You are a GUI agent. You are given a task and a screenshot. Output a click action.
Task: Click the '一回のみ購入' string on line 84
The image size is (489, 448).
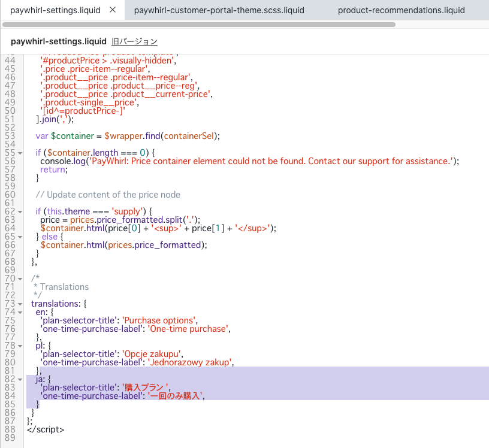[x=175, y=396]
